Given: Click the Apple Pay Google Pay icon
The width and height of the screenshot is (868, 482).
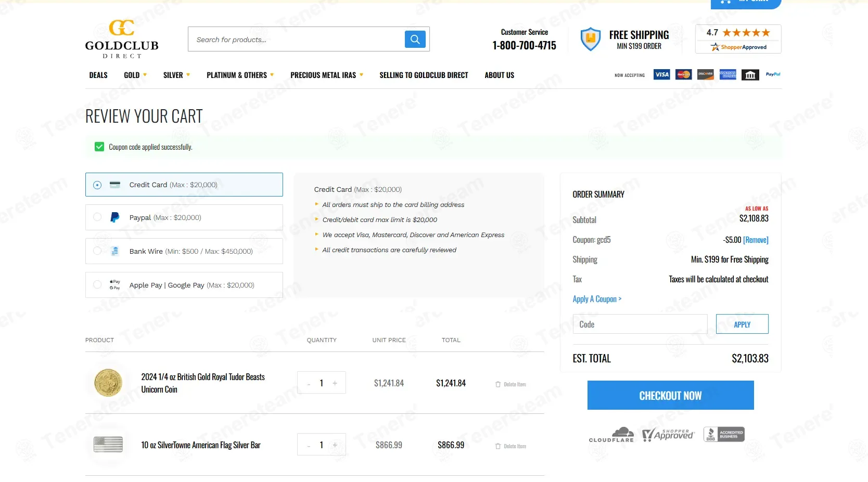Looking at the screenshot, I should [115, 285].
